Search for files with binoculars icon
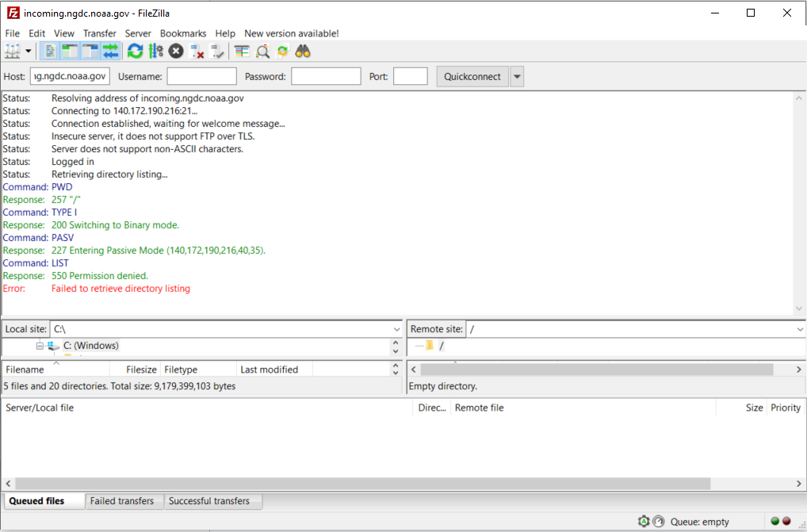The image size is (807, 532). [x=303, y=52]
